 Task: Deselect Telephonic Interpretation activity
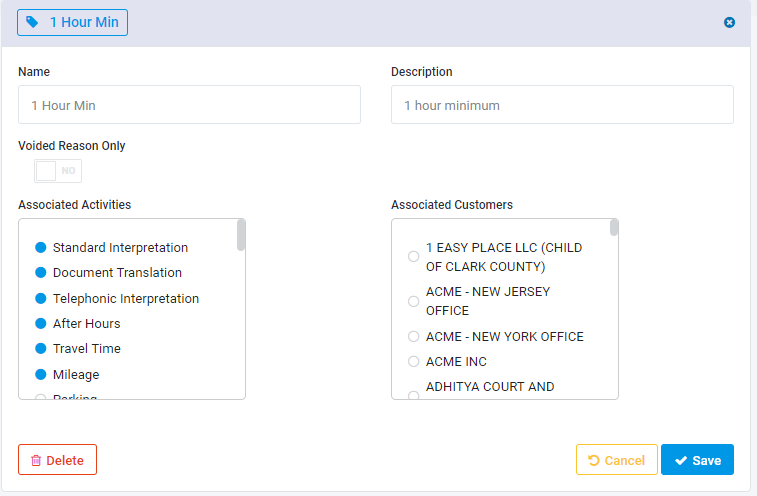click(x=41, y=298)
